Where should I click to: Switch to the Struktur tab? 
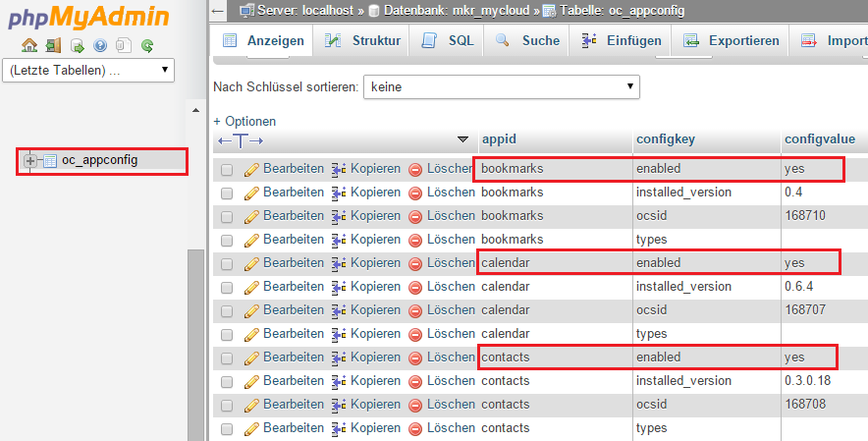pyautogui.click(x=362, y=40)
